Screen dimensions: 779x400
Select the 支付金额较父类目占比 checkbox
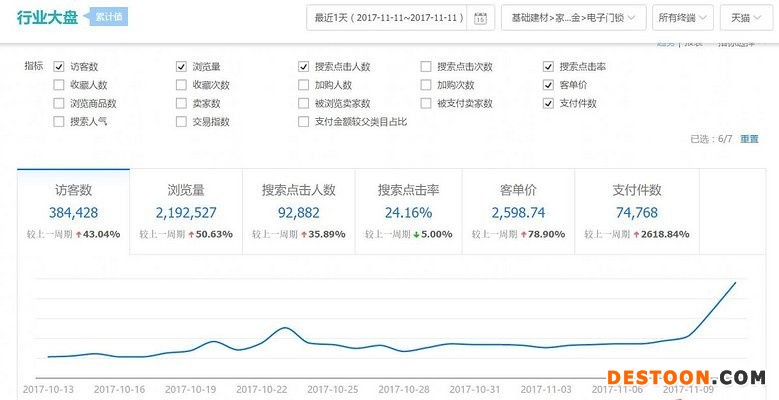304,122
